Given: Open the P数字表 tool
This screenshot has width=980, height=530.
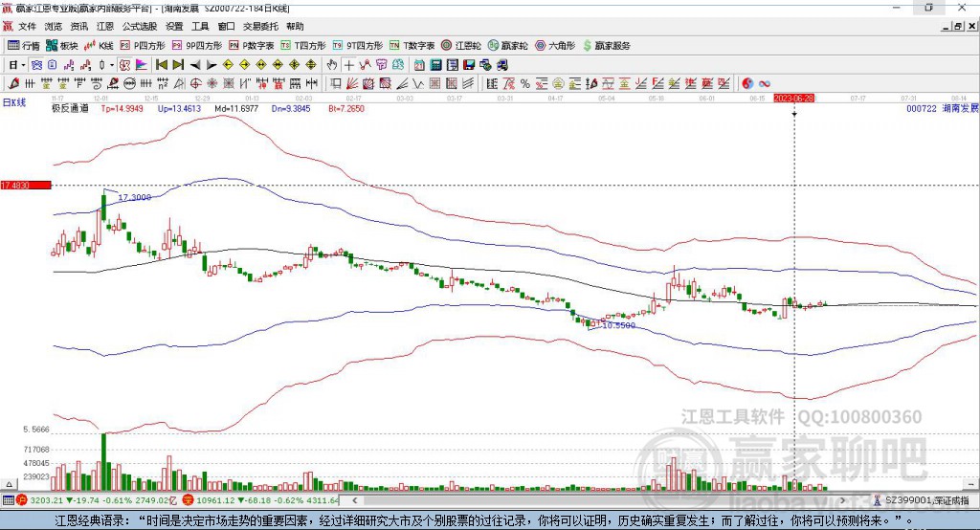Looking at the screenshot, I should click(252, 46).
